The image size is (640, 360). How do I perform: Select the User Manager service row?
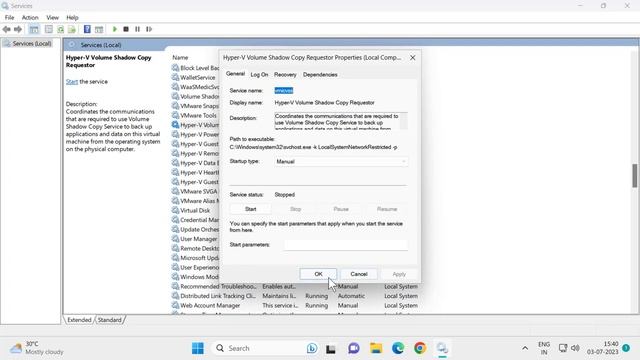(x=195, y=239)
